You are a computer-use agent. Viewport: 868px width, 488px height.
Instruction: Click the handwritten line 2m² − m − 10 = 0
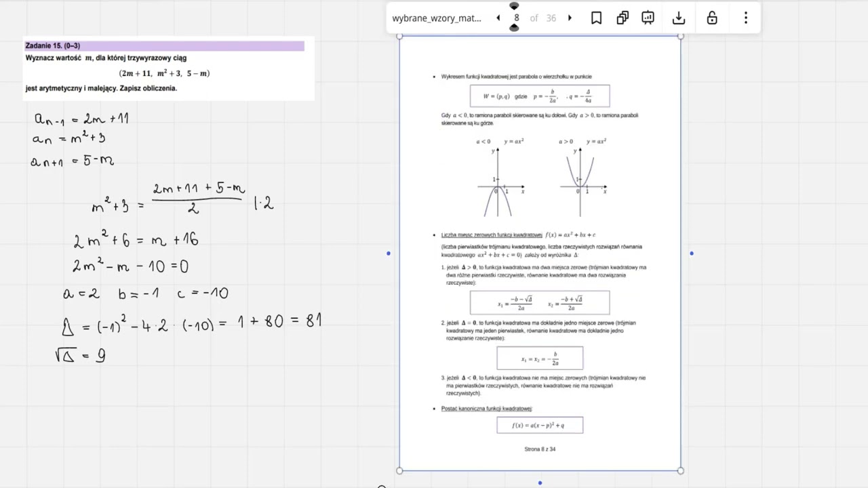130,266
